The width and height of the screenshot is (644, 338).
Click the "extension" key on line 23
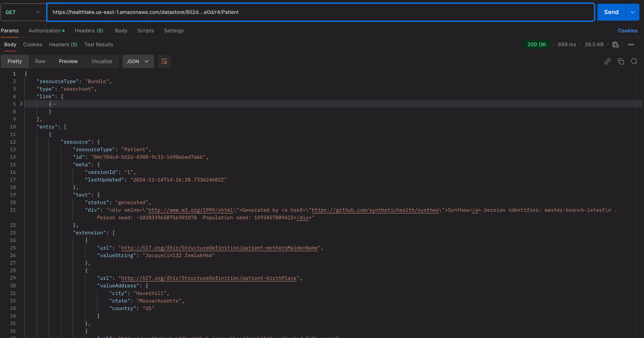click(89, 233)
